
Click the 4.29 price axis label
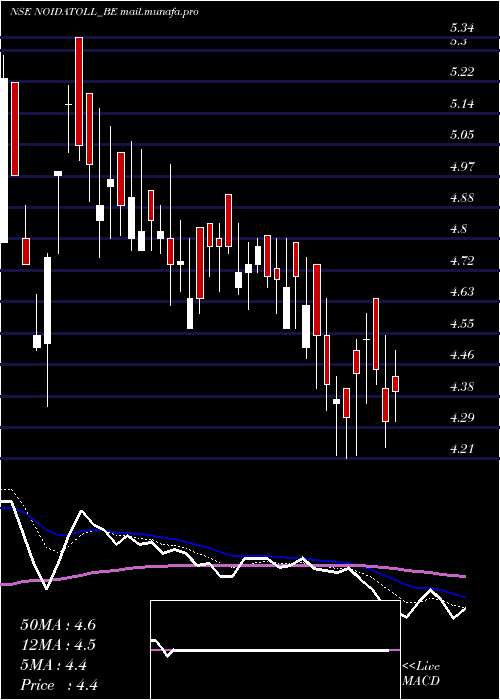462,418
